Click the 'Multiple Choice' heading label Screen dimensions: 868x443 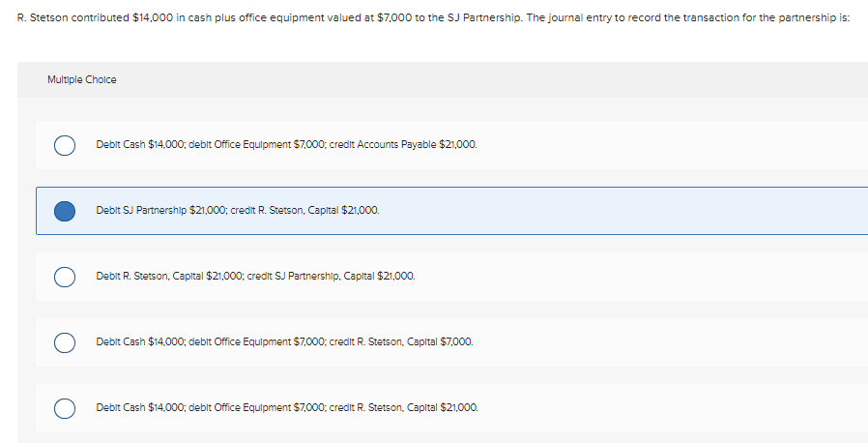click(x=82, y=79)
